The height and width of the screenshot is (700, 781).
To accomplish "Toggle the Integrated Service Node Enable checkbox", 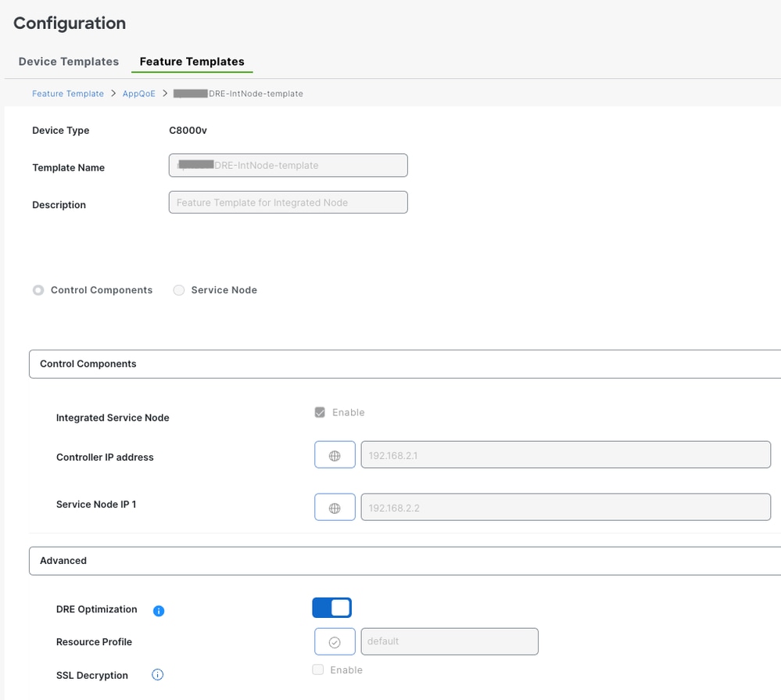I will (320, 412).
